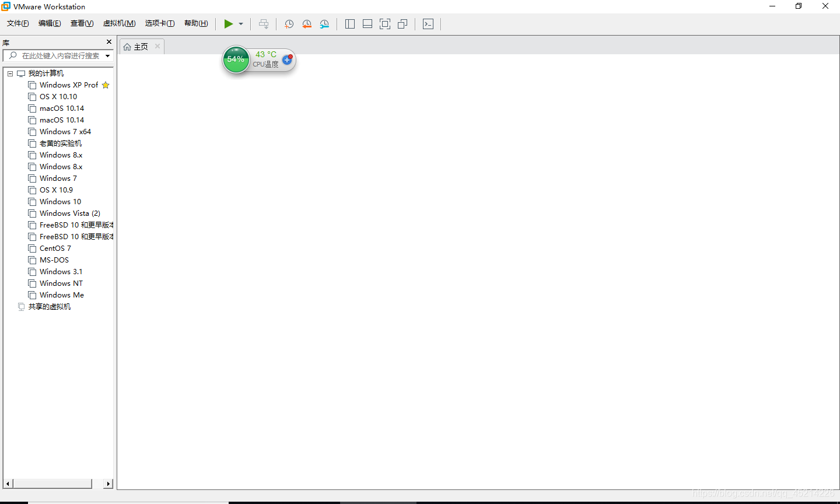This screenshot has width=840, height=504.
Task: Select the OS X 10.10 virtual machine
Action: (58, 97)
